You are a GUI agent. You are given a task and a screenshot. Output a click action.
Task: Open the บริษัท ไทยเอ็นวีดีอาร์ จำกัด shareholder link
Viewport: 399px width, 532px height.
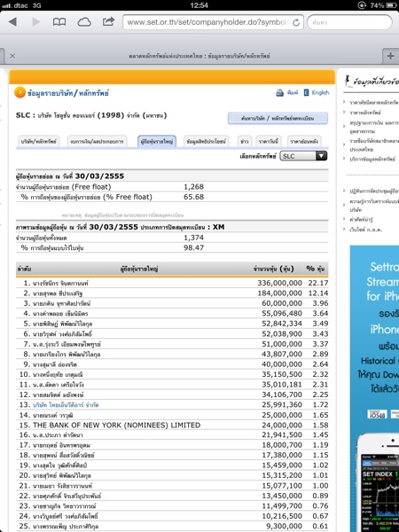click(x=66, y=405)
